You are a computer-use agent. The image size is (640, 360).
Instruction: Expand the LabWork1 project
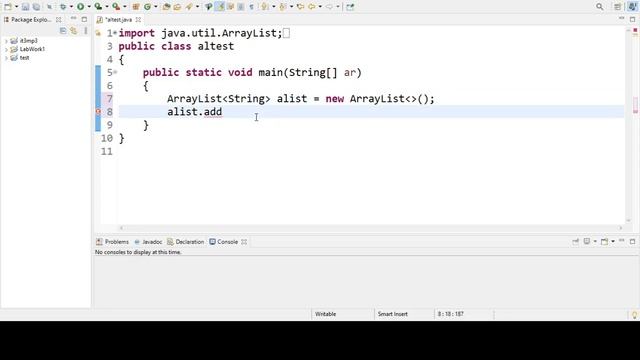pyautogui.click(x=6, y=49)
